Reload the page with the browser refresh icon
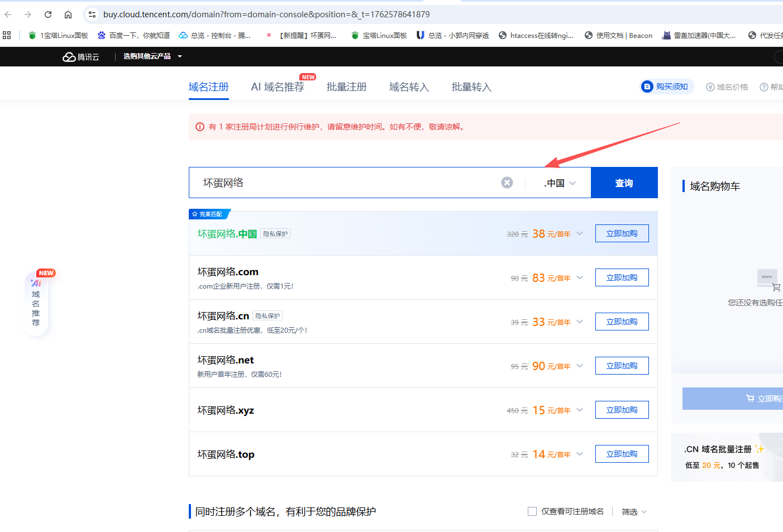783x532 pixels. 48,15
